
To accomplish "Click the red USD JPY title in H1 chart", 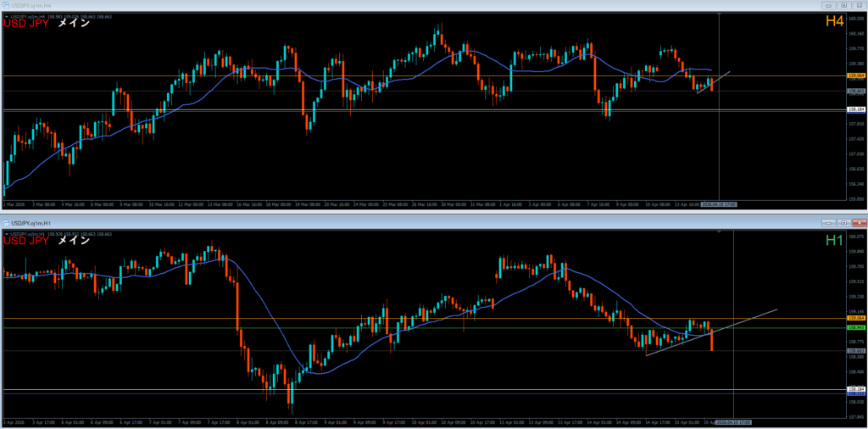I will pos(27,241).
